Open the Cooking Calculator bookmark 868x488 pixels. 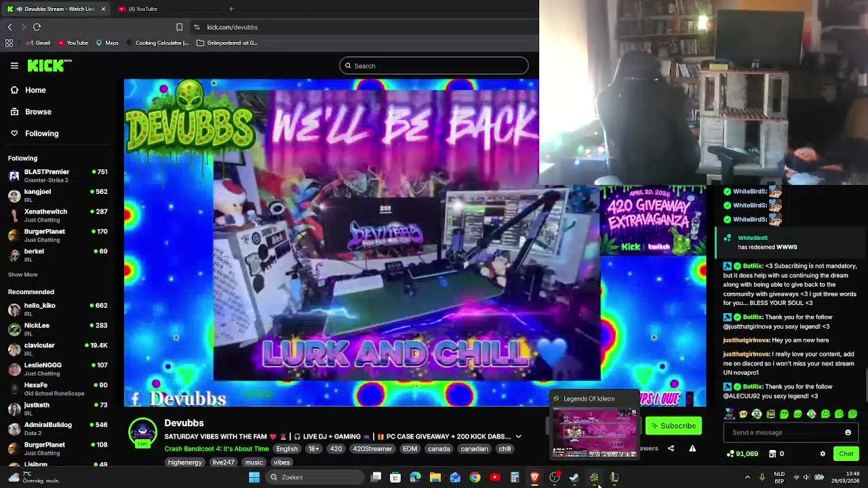(x=157, y=43)
